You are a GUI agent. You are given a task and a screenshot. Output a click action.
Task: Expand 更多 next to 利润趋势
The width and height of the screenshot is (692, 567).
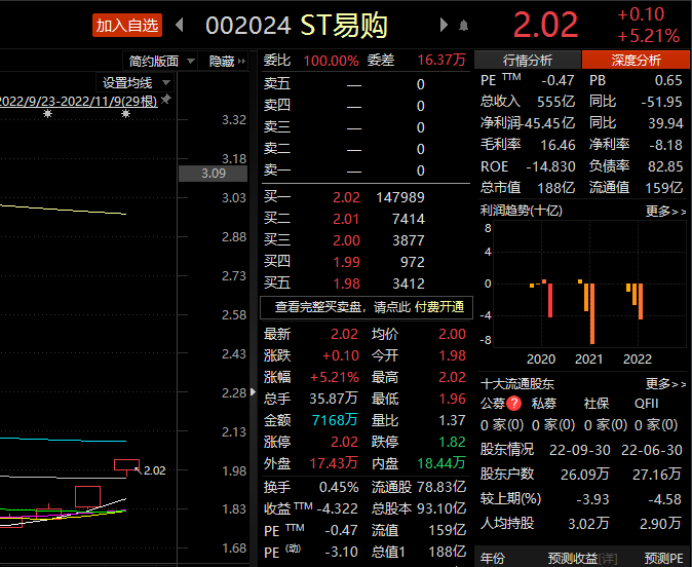tap(665, 211)
